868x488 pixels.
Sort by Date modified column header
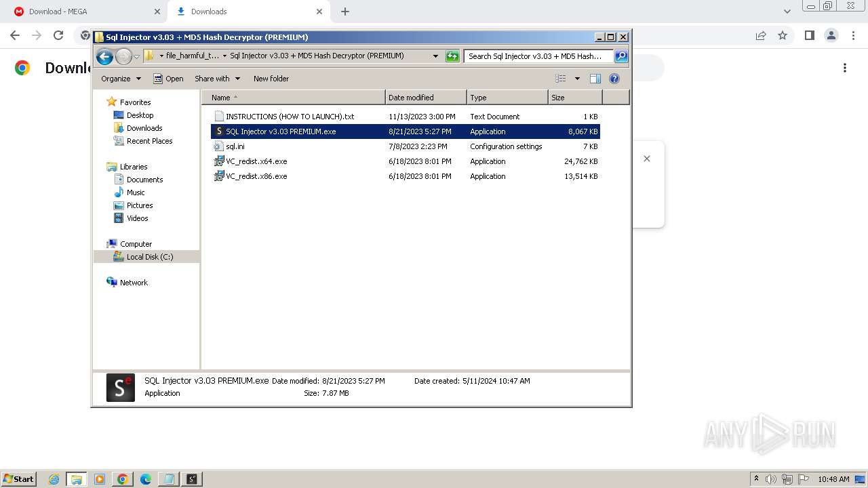(x=426, y=98)
